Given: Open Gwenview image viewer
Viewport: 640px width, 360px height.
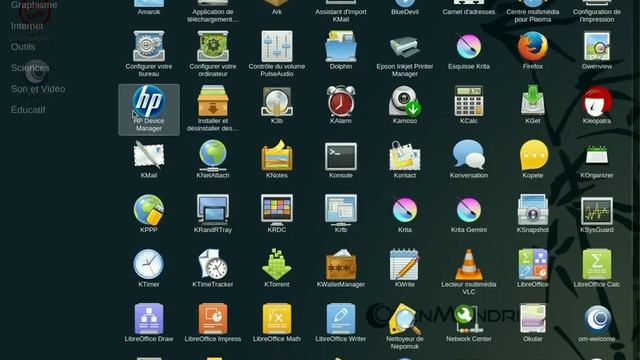Looking at the screenshot, I should coord(597,50).
